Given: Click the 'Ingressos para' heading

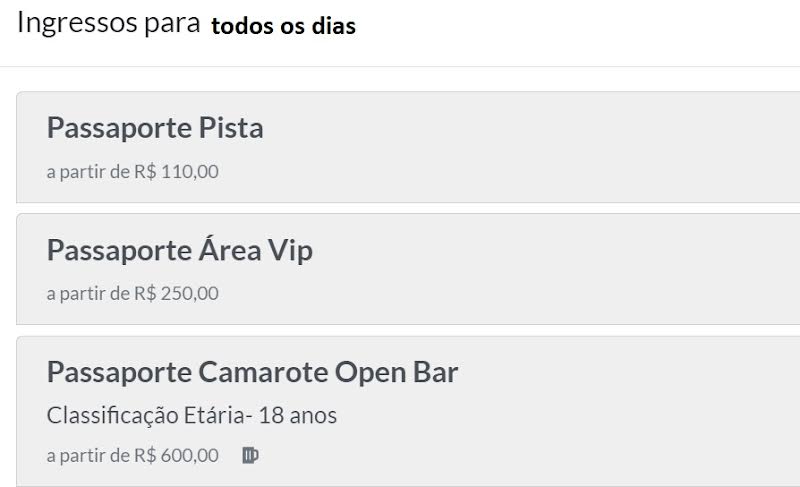Looking at the screenshot, I should coord(108,25).
